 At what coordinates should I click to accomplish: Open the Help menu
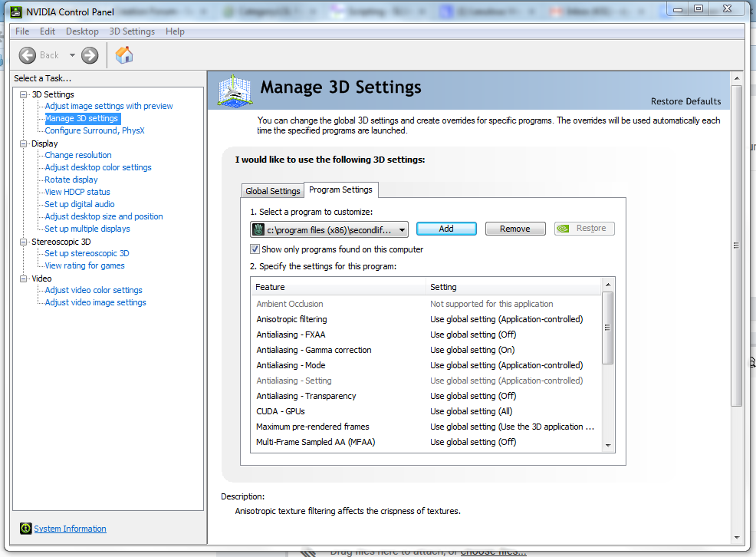(175, 31)
